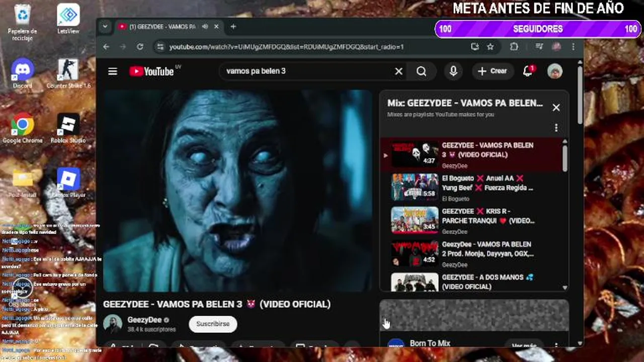Go to YouTube home via logo

point(151,71)
